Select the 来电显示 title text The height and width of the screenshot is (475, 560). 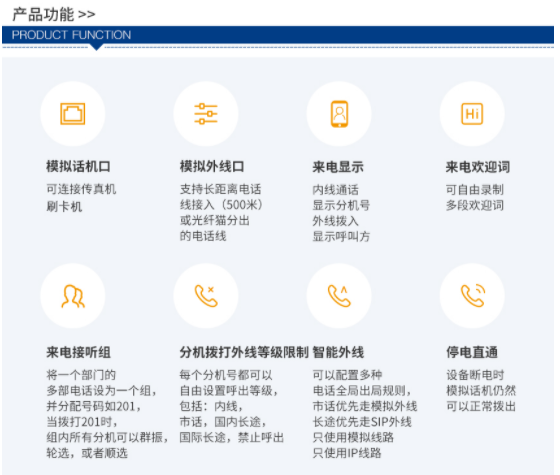[338, 167]
